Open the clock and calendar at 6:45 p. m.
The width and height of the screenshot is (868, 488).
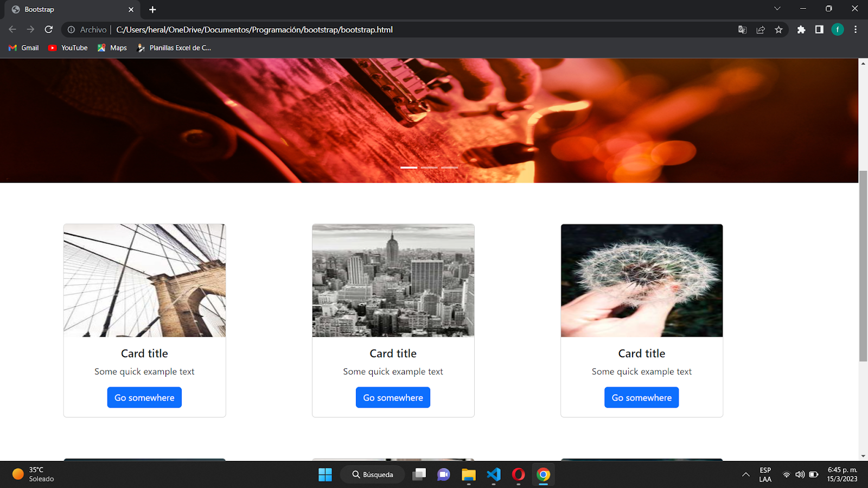click(x=843, y=474)
